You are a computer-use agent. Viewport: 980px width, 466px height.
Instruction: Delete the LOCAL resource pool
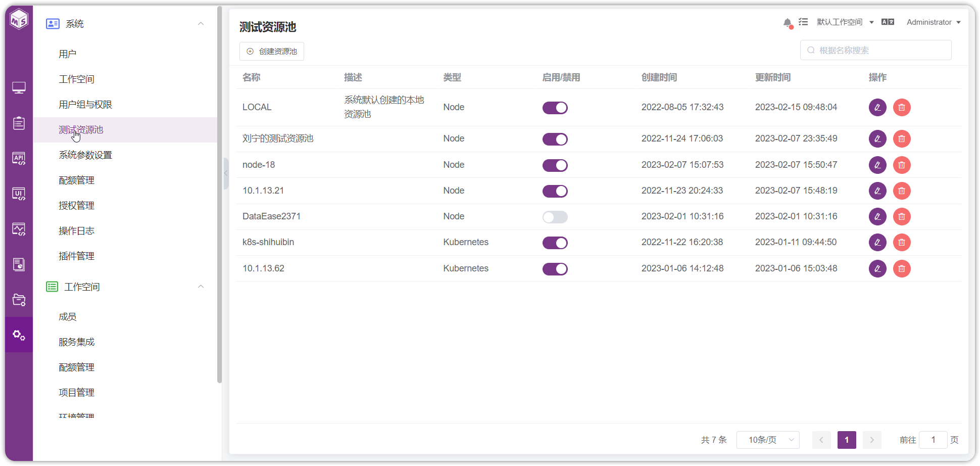902,107
